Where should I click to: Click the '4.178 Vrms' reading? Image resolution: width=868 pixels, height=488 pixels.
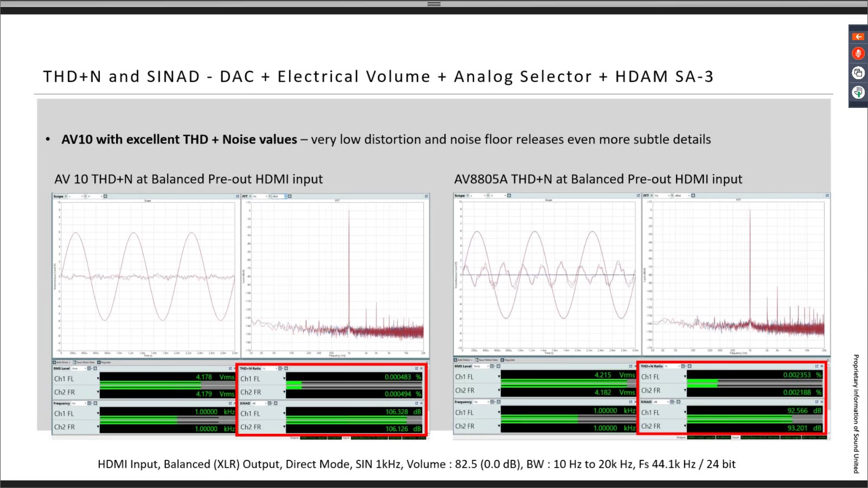(x=215, y=377)
